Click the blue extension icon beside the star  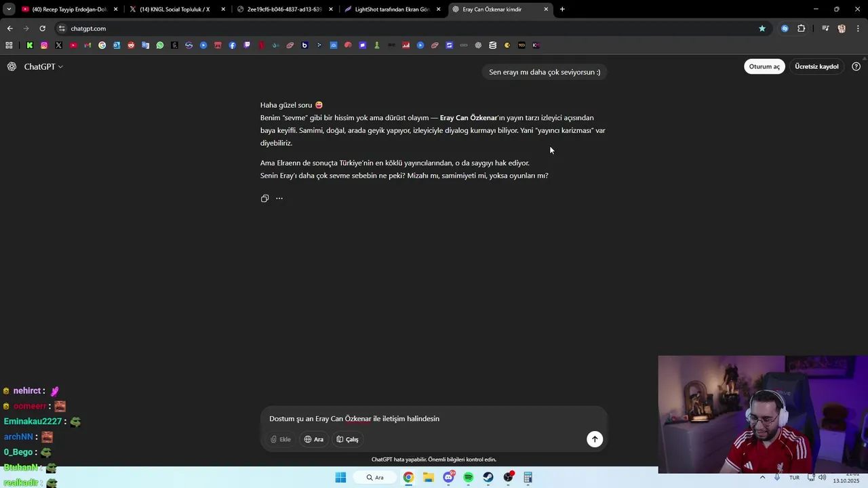pos(785,28)
